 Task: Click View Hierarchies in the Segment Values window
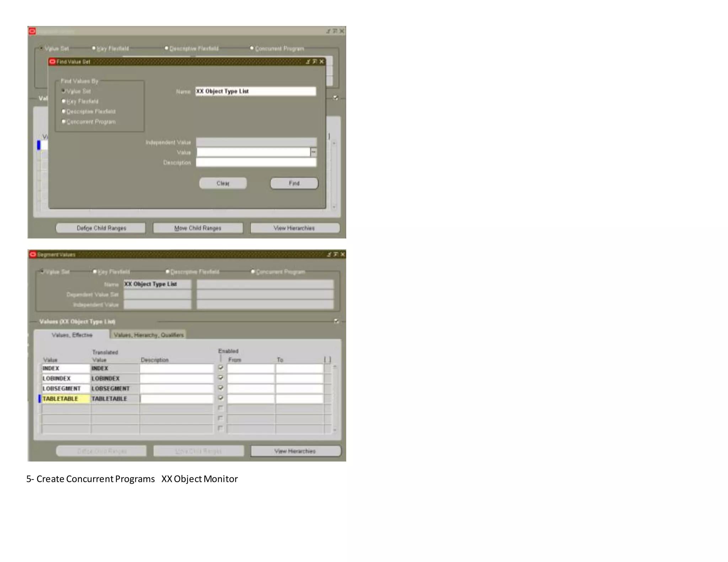click(295, 451)
